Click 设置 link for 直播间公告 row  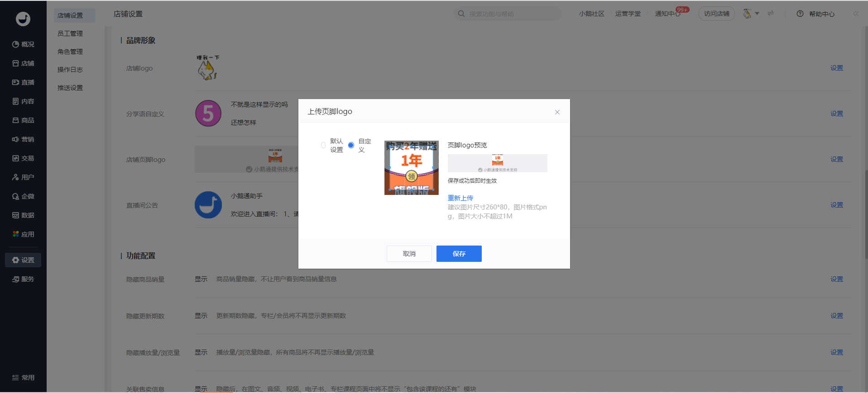point(836,205)
